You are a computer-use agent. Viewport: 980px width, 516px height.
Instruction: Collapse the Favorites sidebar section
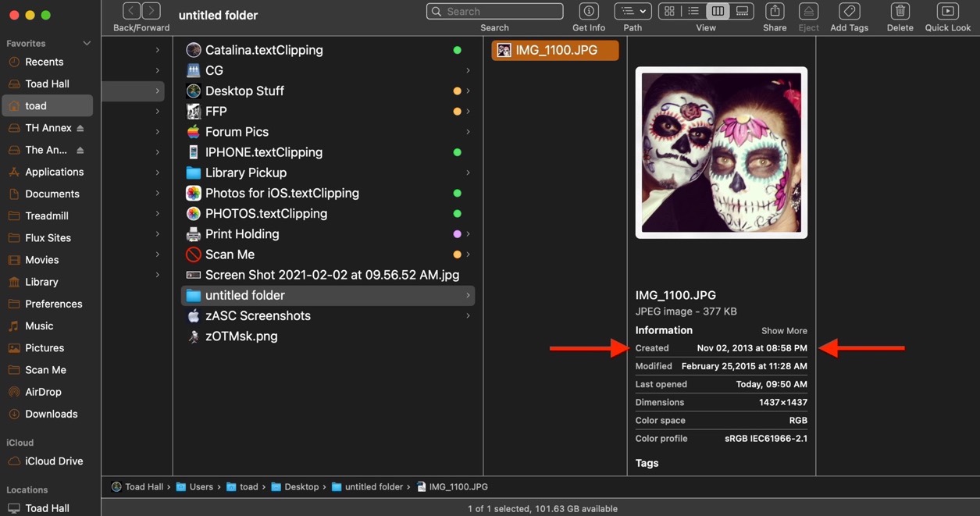pos(87,44)
